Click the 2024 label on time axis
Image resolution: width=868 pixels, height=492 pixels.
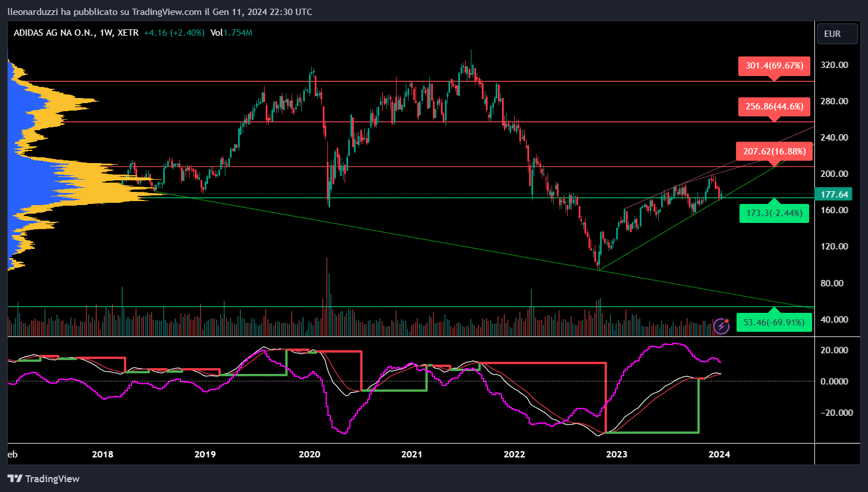(x=719, y=455)
